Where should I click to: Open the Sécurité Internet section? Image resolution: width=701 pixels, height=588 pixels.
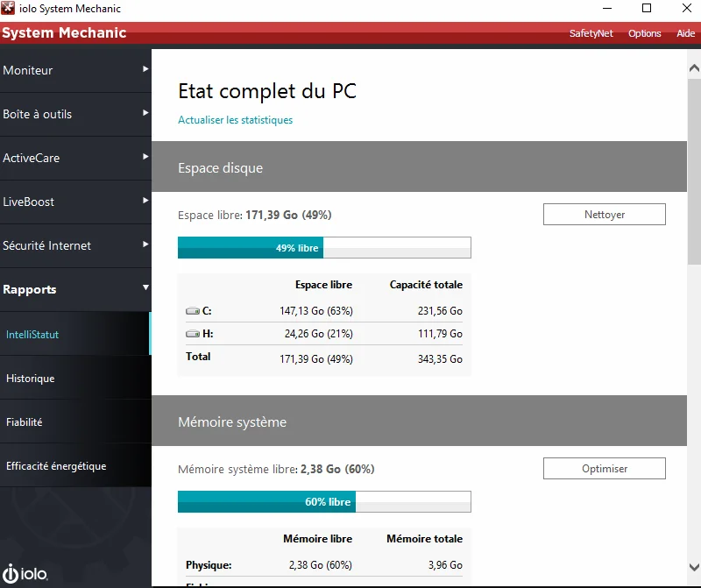click(75, 246)
